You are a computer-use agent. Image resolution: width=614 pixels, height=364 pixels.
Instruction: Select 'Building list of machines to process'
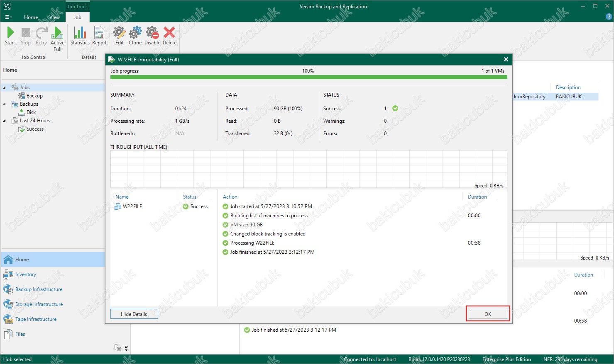click(269, 216)
